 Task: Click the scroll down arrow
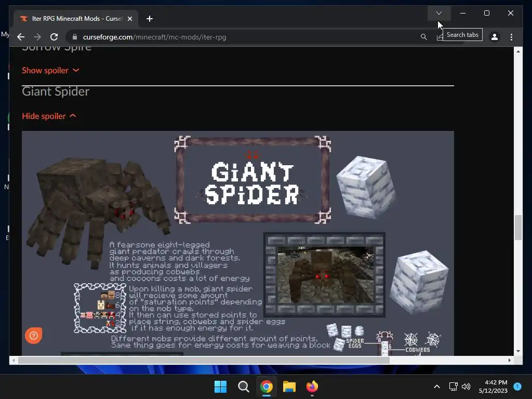518,351
